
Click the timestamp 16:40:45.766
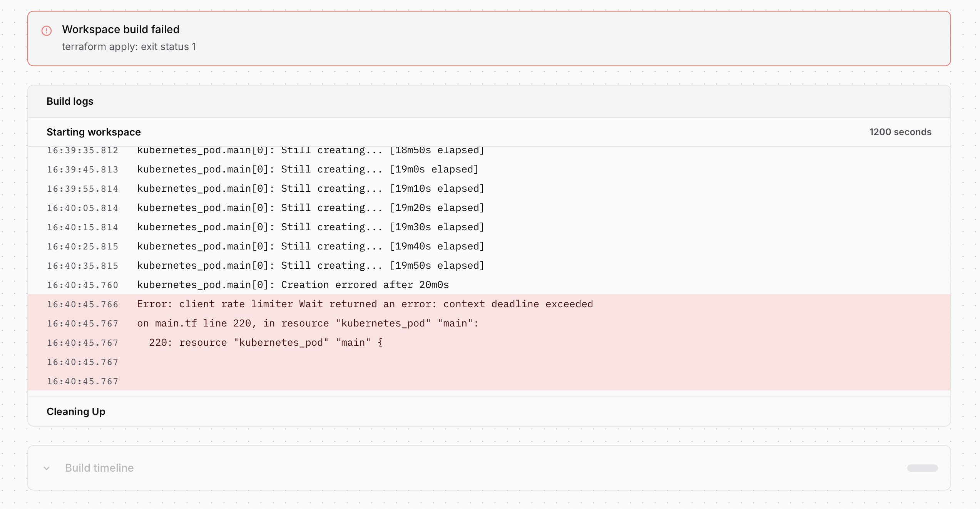click(82, 305)
